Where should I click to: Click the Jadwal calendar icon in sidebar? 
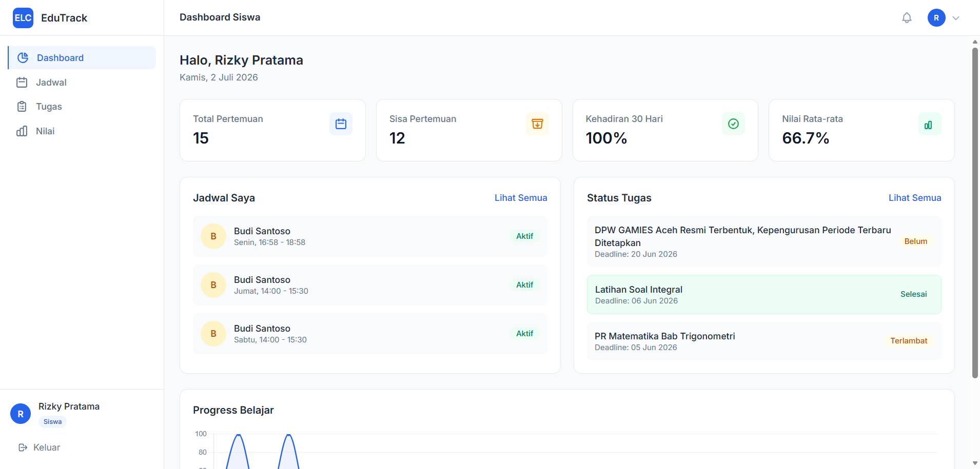coord(22,83)
